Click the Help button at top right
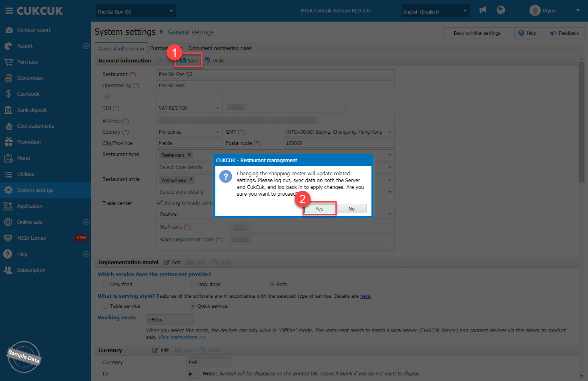Screen dimensions: 588x381 click(528, 33)
